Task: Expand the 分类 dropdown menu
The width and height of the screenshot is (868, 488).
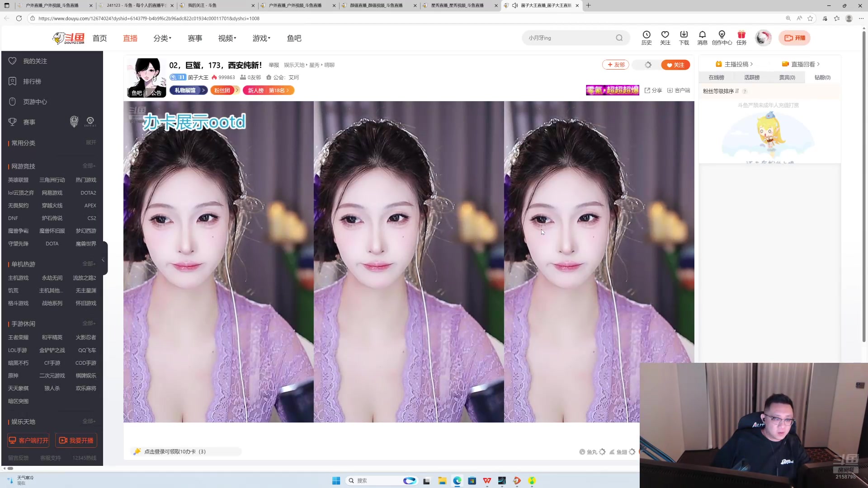Action: point(162,38)
